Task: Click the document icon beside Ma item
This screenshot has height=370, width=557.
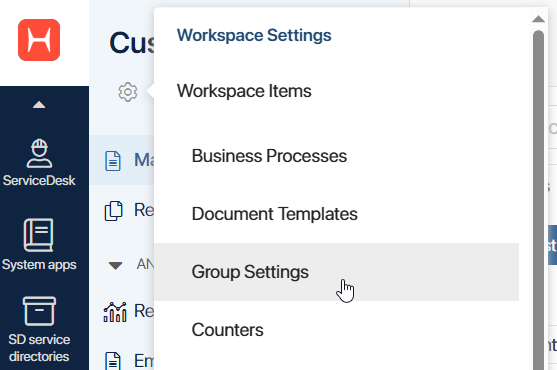Action: (x=113, y=161)
